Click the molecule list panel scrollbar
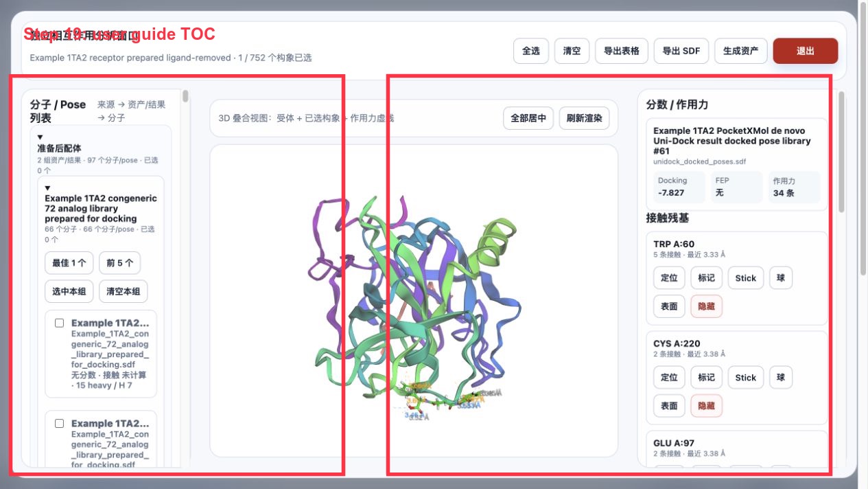This screenshot has height=489, width=868. (x=185, y=96)
